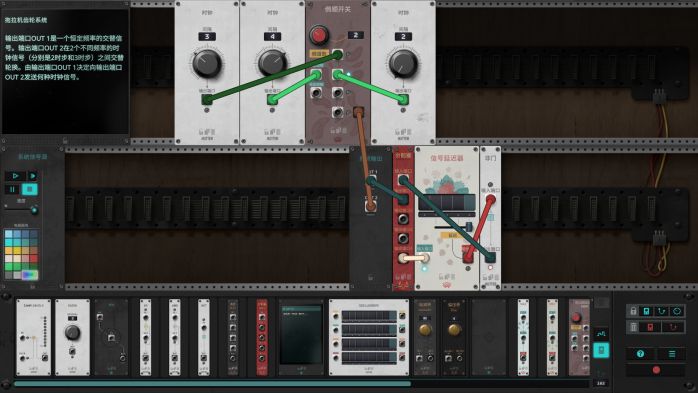Image resolution: width=698 pixels, height=393 pixels.
Task: Click the red record button
Action: point(656,370)
